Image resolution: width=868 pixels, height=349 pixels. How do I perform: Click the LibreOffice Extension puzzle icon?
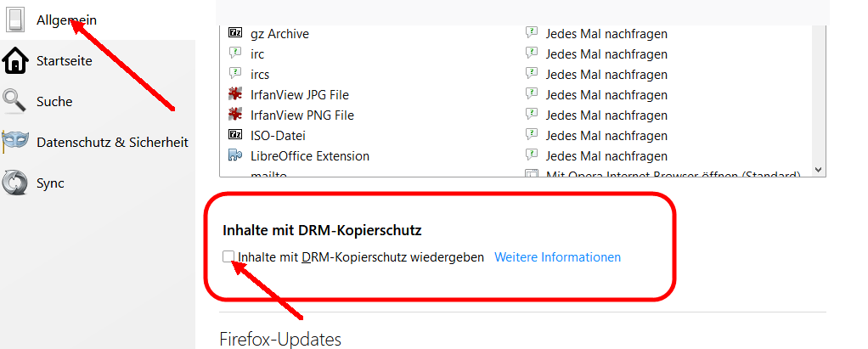point(235,155)
